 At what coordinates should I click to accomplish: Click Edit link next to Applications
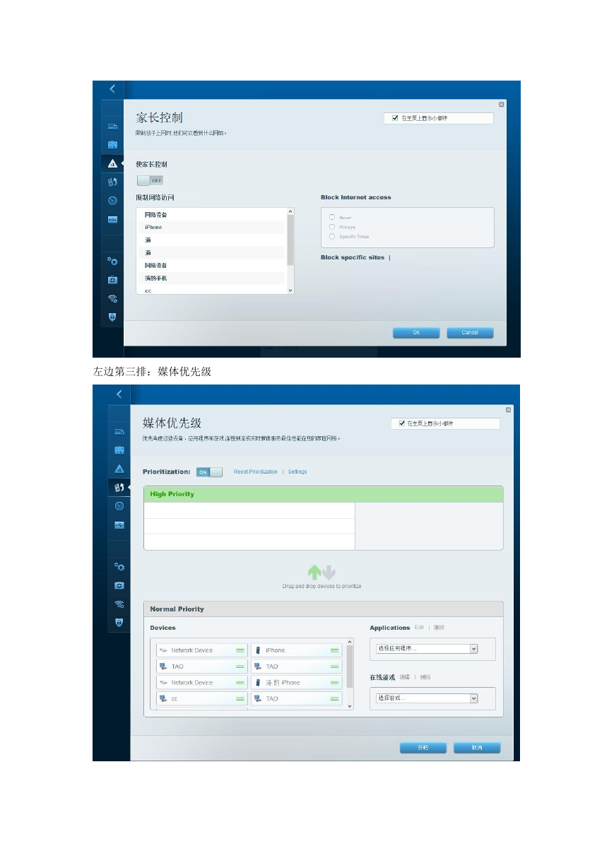tap(419, 627)
